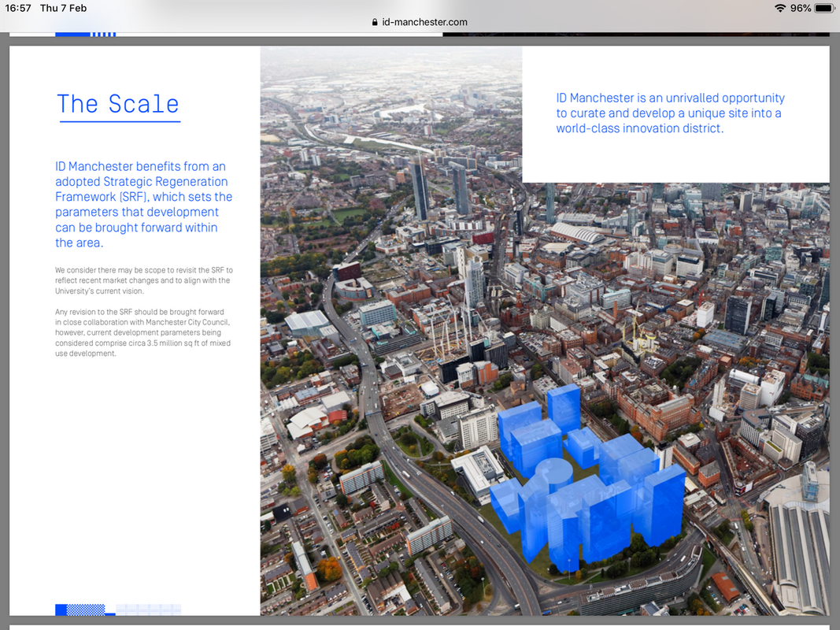Viewport: 840px width, 630px height.
Task: Tap the Wi-Fi status icon
Action: coord(780,8)
